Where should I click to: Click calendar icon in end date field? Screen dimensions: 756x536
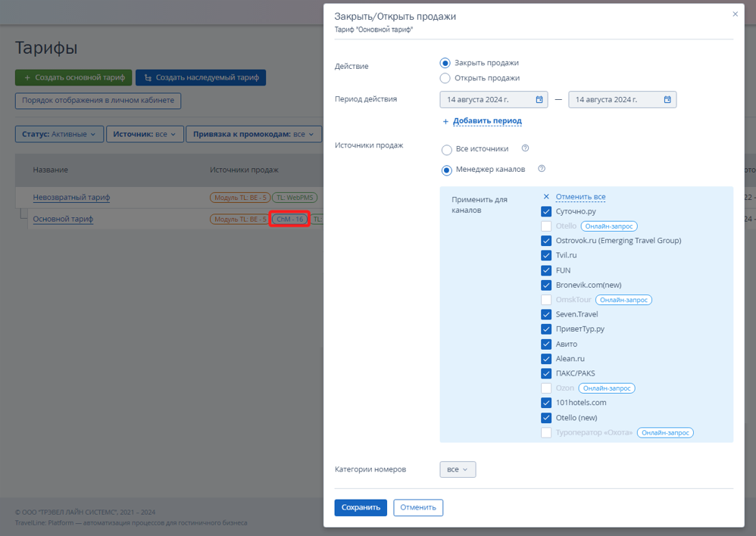667,99
